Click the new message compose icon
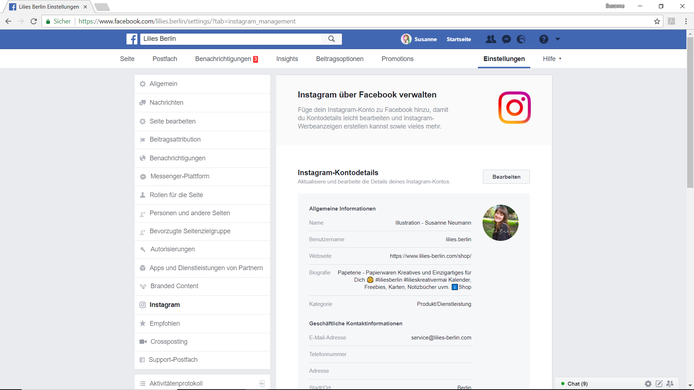Image resolution: width=694 pixels, height=390 pixels. [x=659, y=384]
